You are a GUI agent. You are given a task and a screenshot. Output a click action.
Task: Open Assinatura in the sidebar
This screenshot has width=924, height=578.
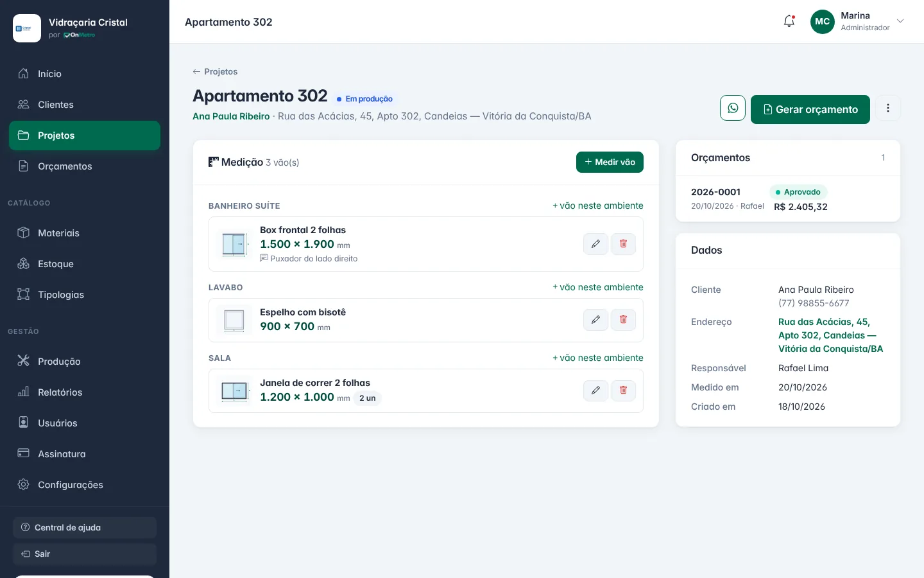coord(85,454)
